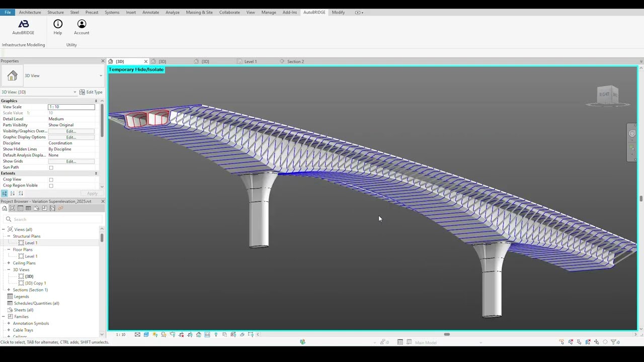Select Sheets (all) in Project Browser
The width and height of the screenshot is (644, 362).
pyautogui.click(x=24, y=310)
